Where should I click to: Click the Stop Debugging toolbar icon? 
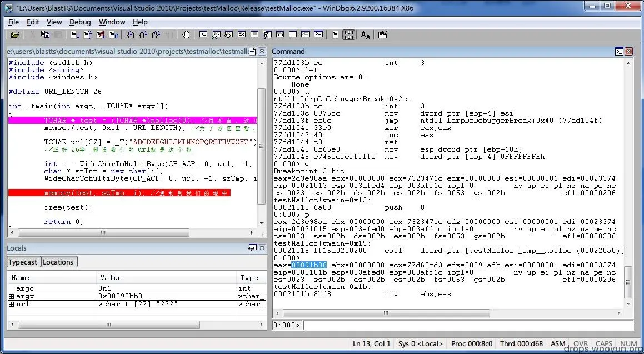(101, 35)
